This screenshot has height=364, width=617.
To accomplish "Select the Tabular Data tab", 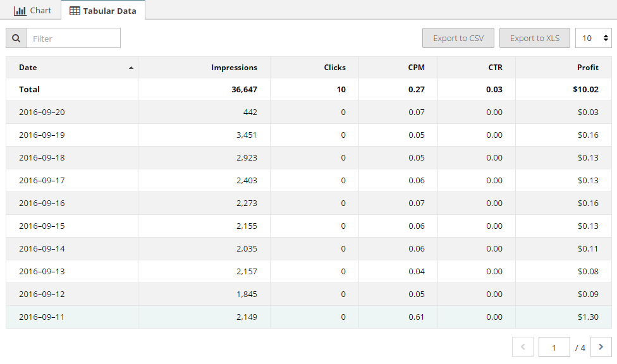I will (103, 11).
